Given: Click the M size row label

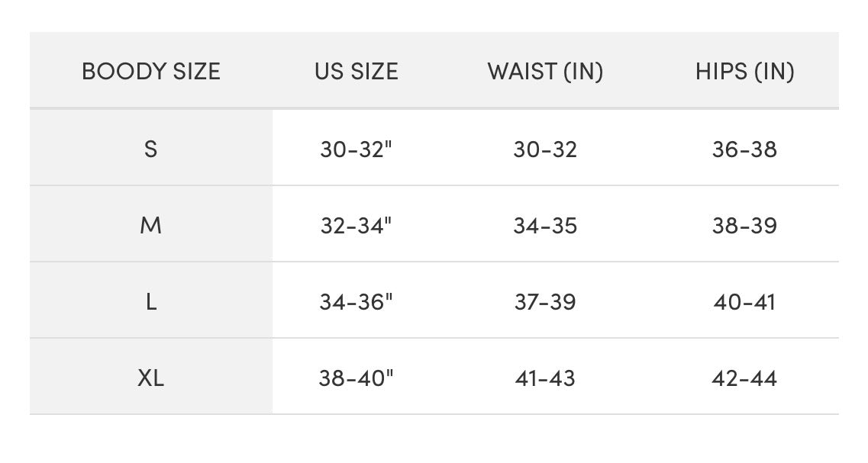Looking at the screenshot, I should pos(151,226).
